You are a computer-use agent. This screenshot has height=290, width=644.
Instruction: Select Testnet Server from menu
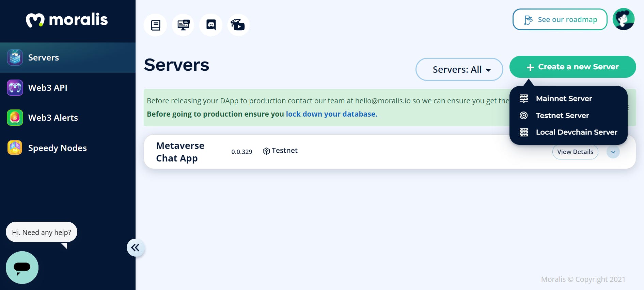click(568, 116)
